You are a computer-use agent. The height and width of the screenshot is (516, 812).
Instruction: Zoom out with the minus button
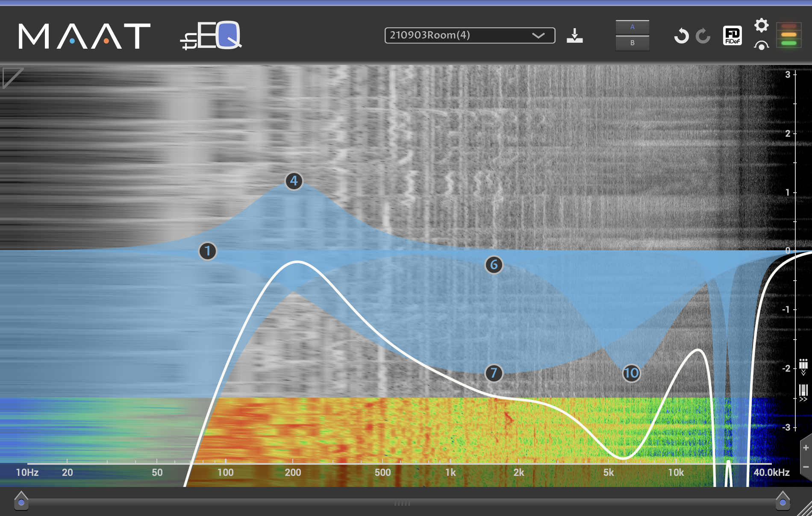[x=806, y=467]
